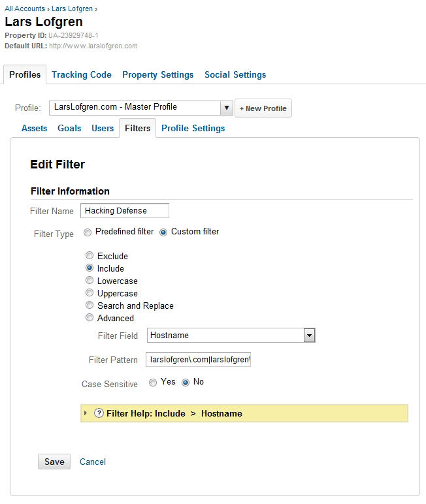Open the Assets sub-tab
The height and width of the screenshot is (504, 426).
click(35, 128)
